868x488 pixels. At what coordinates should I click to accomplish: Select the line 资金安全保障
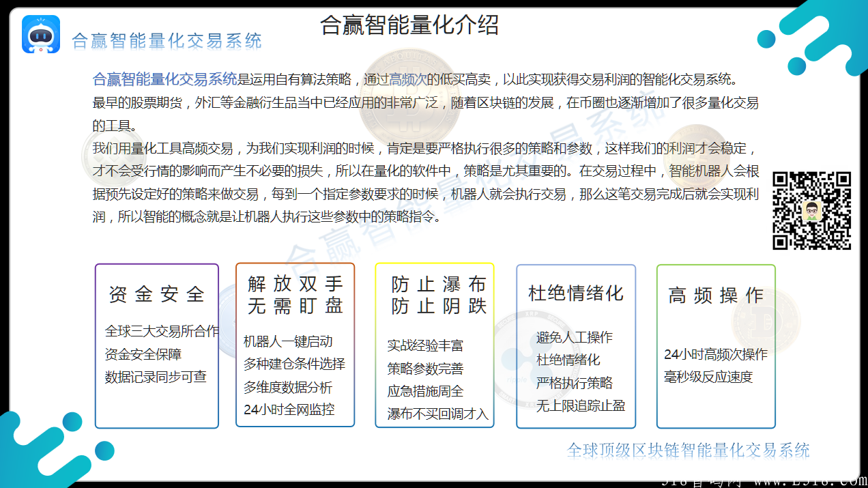click(x=143, y=354)
